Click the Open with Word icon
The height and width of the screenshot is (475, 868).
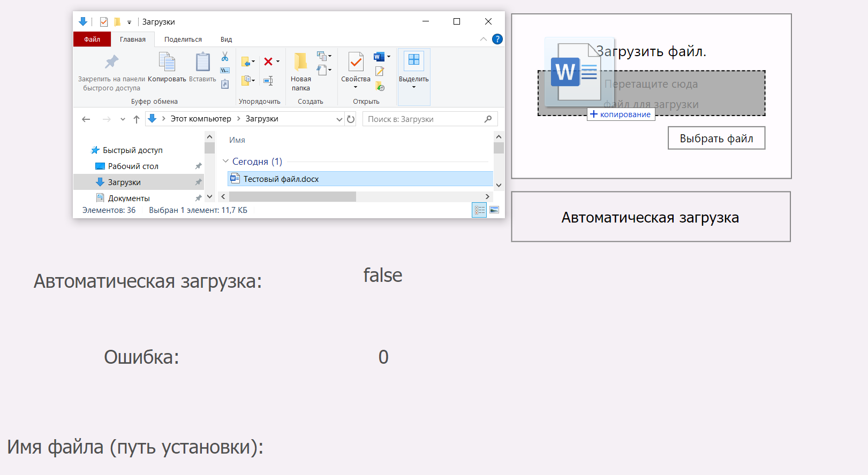pyautogui.click(x=379, y=57)
